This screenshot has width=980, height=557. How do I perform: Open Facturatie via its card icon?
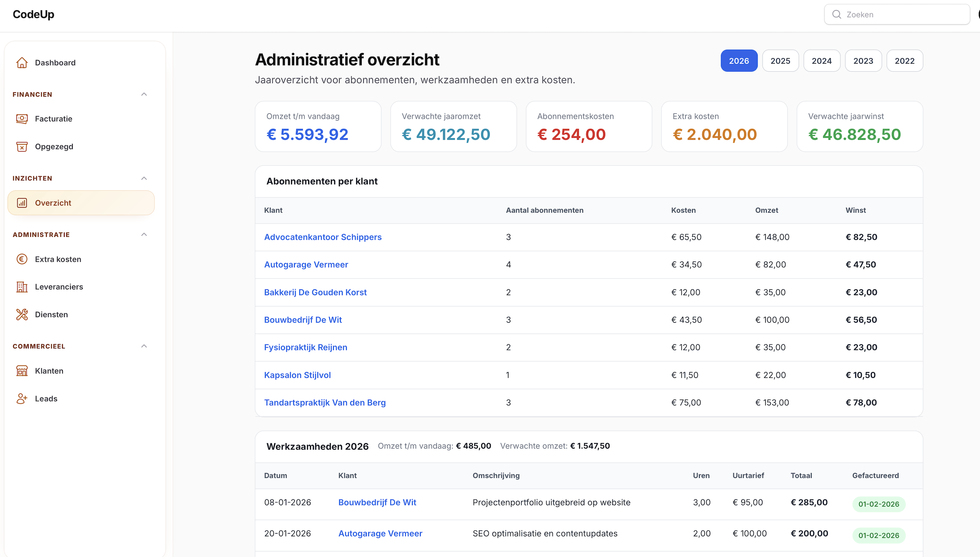(22, 119)
